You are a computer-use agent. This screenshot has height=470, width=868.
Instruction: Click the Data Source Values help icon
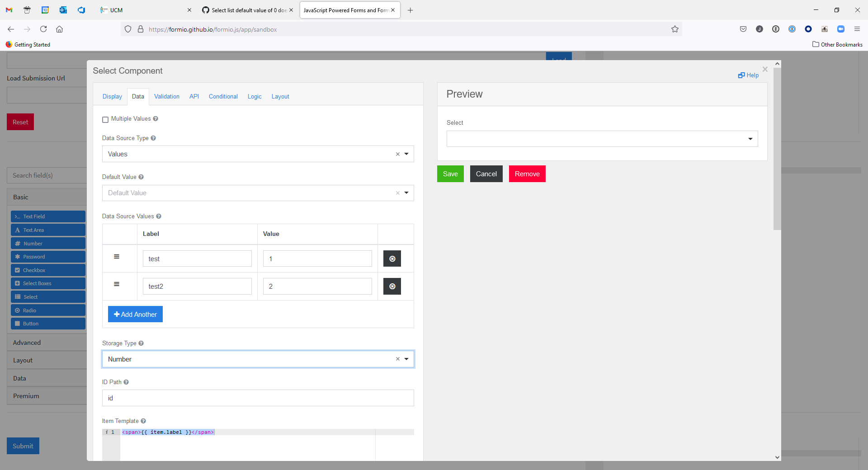click(159, 216)
